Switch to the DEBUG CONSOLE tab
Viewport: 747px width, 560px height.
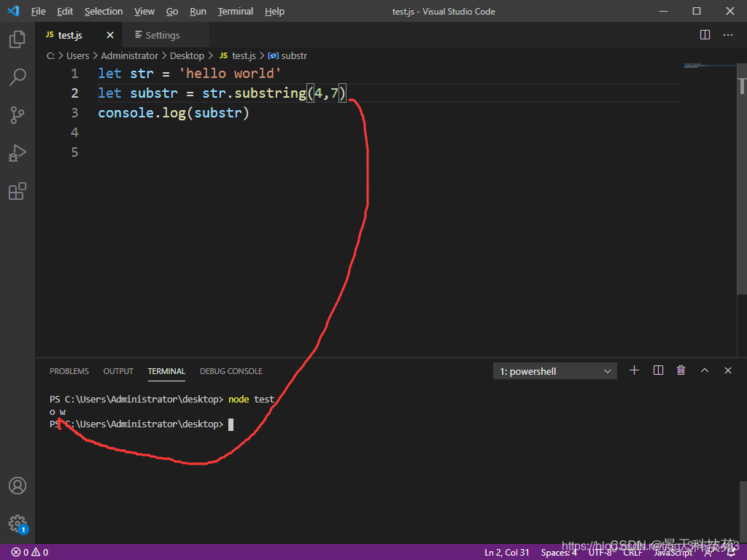coord(231,371)
